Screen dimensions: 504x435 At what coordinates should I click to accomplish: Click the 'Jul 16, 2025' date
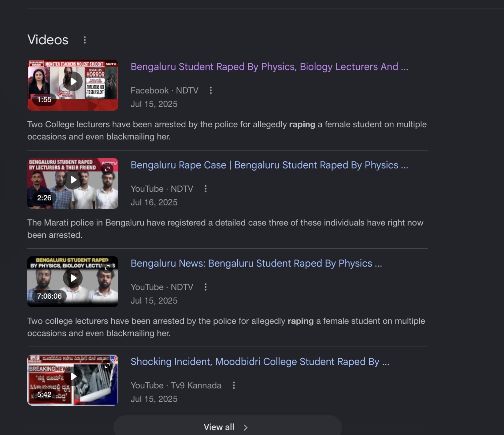click(x=154, y=202)
